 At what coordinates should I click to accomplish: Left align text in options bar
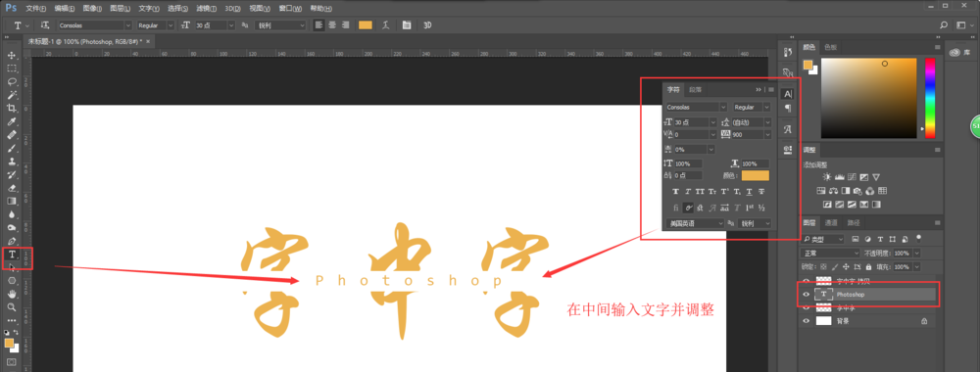(x=318, y=25)
